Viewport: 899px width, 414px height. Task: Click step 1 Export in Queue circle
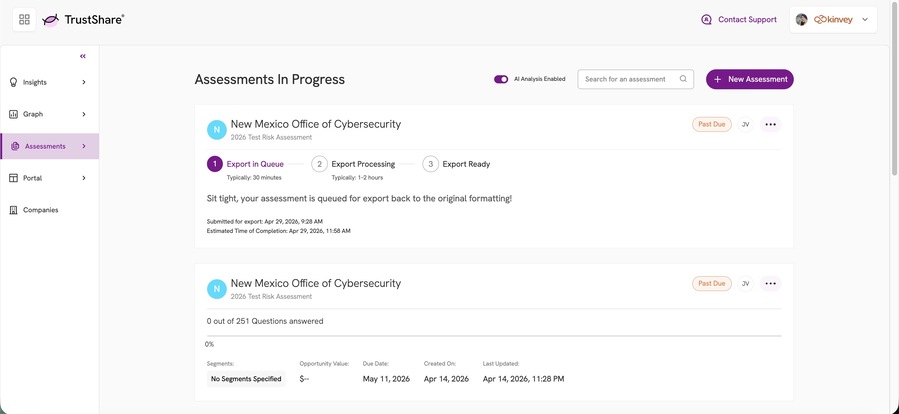(214, 164)
